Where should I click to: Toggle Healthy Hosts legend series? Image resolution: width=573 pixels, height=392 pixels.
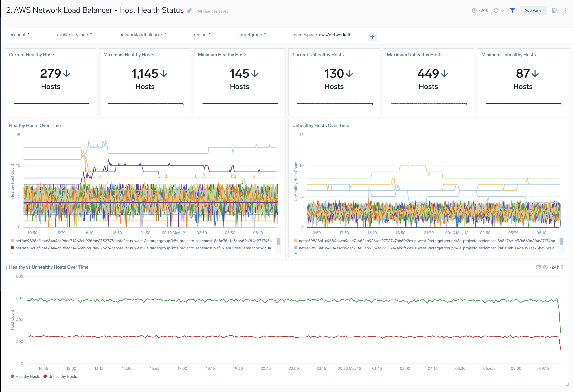[25, 377]
